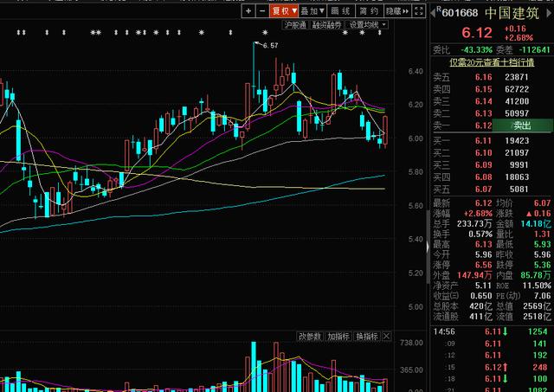Screen dimensions: 554x392
Task: Click the minus zoom-out chart button
Action: coord(261,11)
